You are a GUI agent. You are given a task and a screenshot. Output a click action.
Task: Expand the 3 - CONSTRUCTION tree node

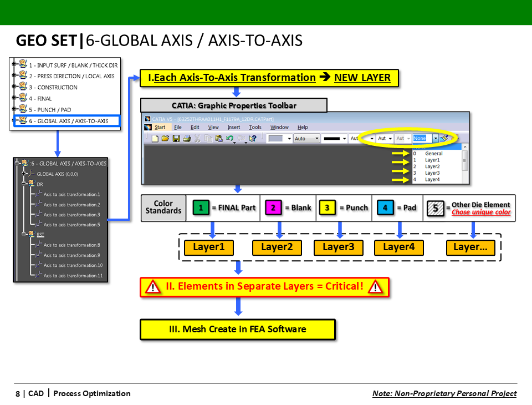tap(14, 87)
